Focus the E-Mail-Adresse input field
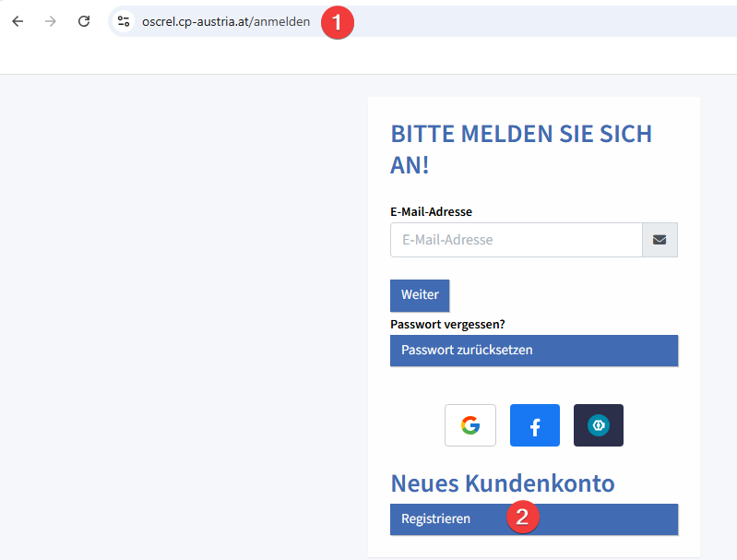The width and height of the screenshot is (737, 560). (517, 240)
